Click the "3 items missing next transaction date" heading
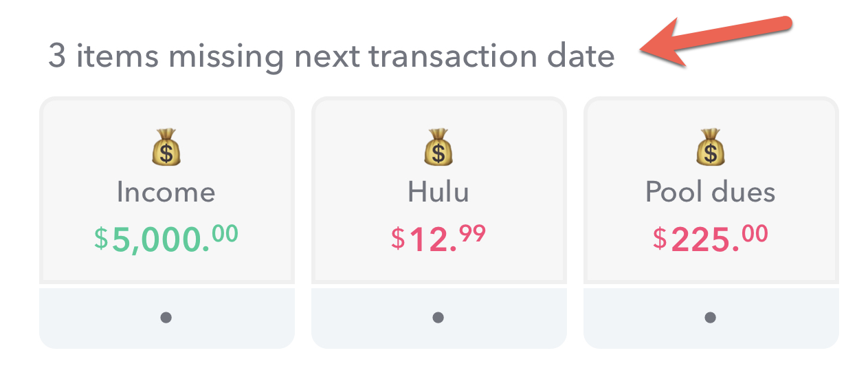Viewport: 868px width, 388px height. tap(331, 56)
